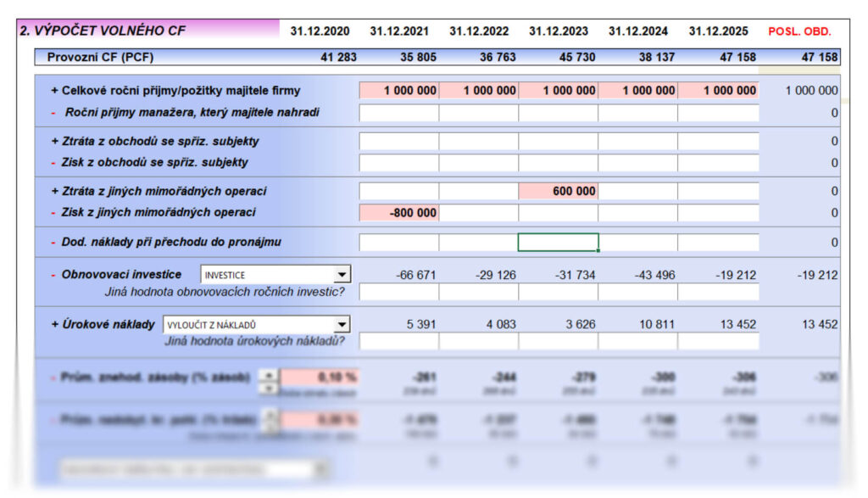Select the 0,10 % zásoby percentage cell
Screen dimensions: 868x498
click(x=320, y=377)
